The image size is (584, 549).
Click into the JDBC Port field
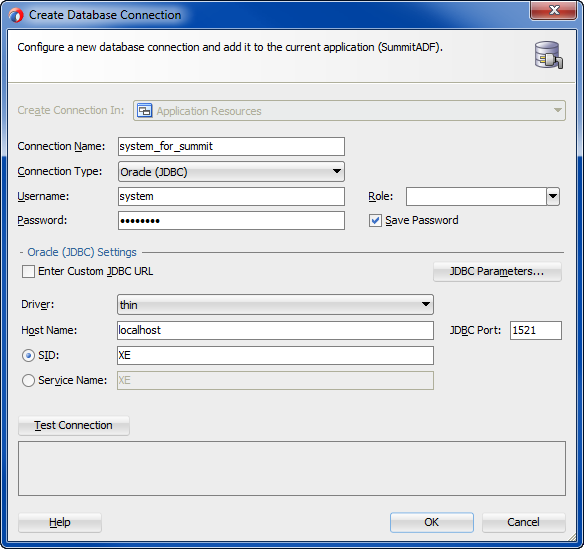[536, 330]
